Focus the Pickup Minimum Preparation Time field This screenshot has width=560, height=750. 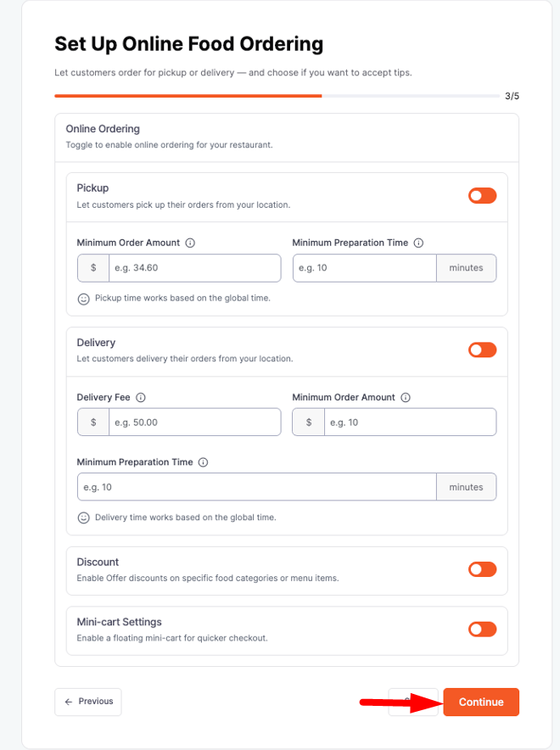365,268
